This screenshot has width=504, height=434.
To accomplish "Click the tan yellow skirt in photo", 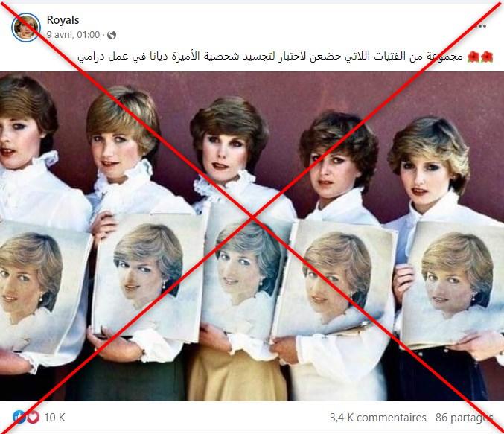I will 237,373.
